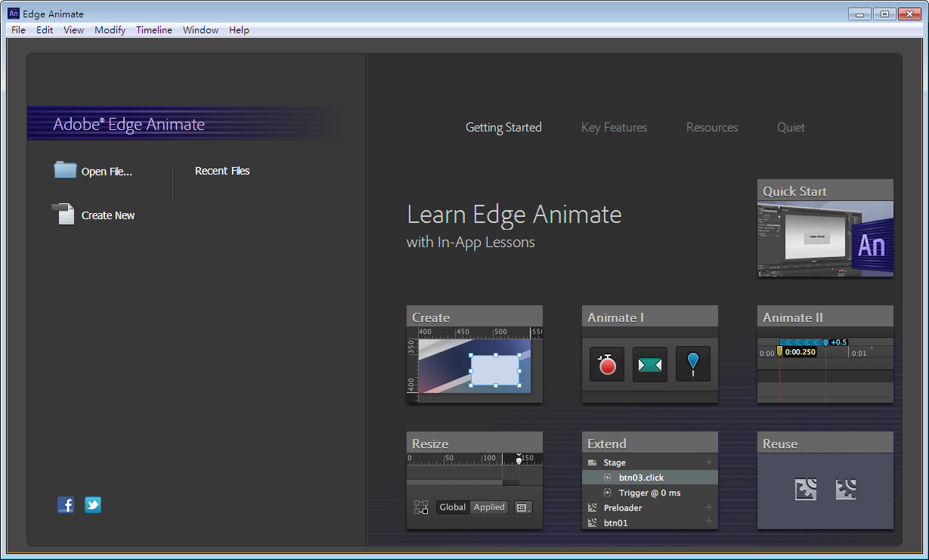
Task: Click the Create New document icon
Action: point(63,215)
